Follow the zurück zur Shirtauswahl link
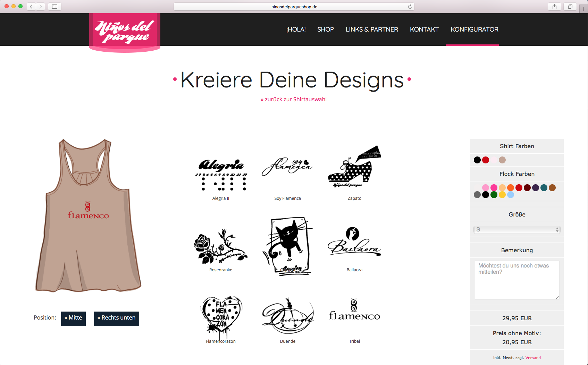The height and width of the screenshot is (365, 588). pos(294,99)
